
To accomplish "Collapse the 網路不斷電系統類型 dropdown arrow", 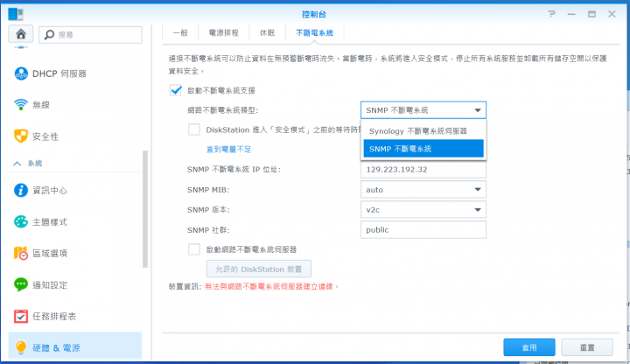I will click(x=478, y=110).
